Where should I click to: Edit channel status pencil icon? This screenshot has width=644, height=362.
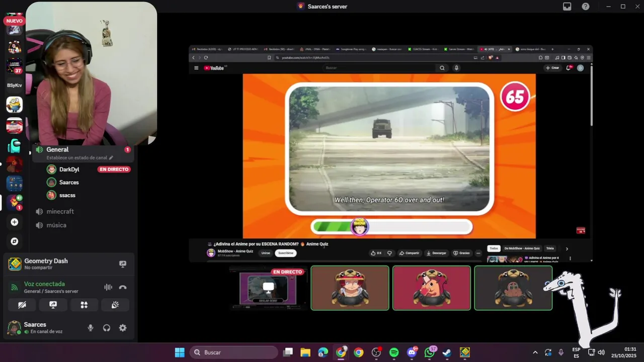point(111,158)
